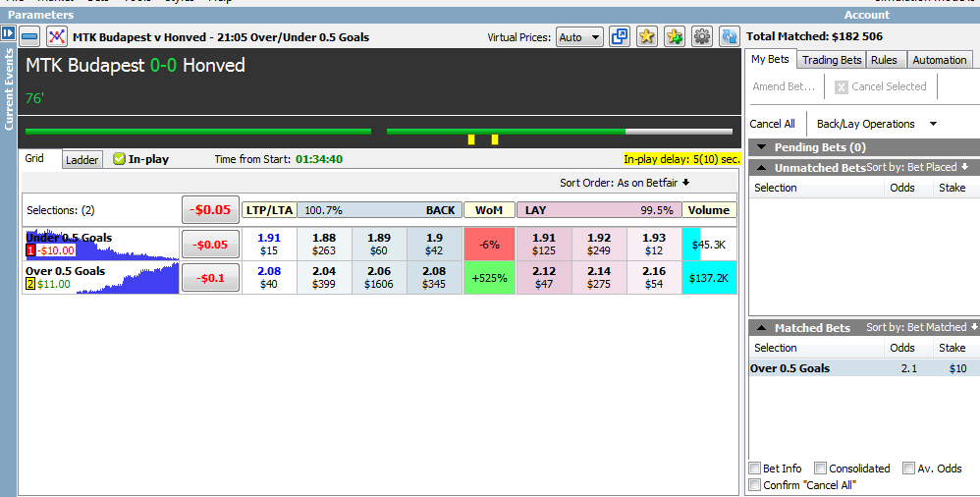Click the Cancel All button
The width and height of the screenshot is (980, 497).
773,124
